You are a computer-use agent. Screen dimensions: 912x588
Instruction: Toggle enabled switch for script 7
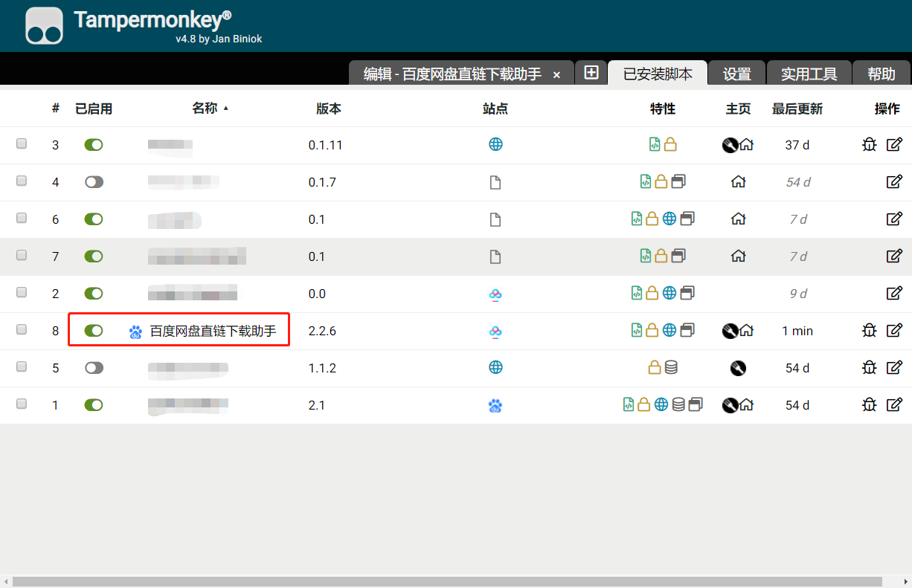(x=94, y=256)
